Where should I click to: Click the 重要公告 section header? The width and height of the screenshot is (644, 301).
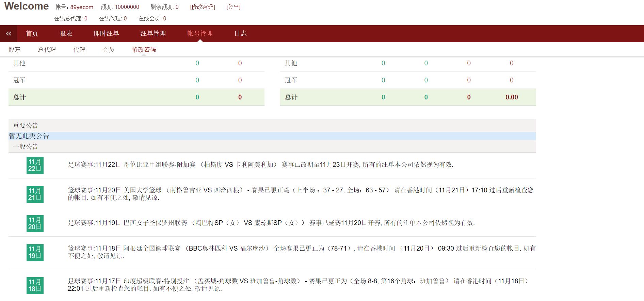[x=272, y=125]
